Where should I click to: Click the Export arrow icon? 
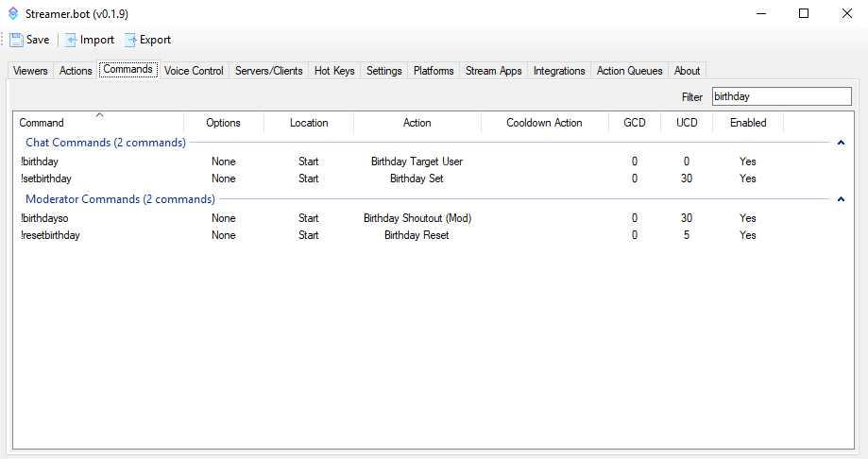130,40
